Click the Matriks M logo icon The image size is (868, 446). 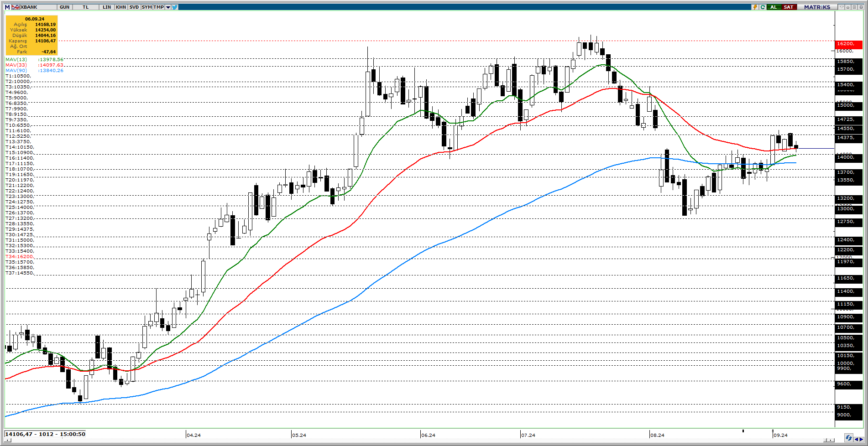[x=7, y=7]
